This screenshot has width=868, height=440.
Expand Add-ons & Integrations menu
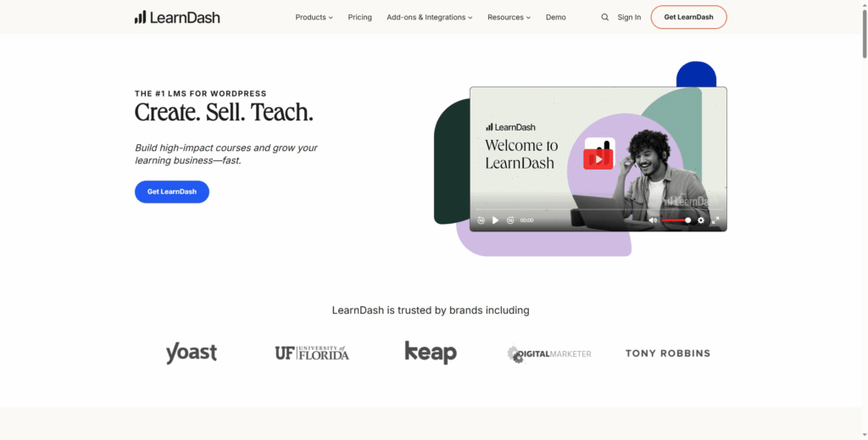(x=429, y=17)
